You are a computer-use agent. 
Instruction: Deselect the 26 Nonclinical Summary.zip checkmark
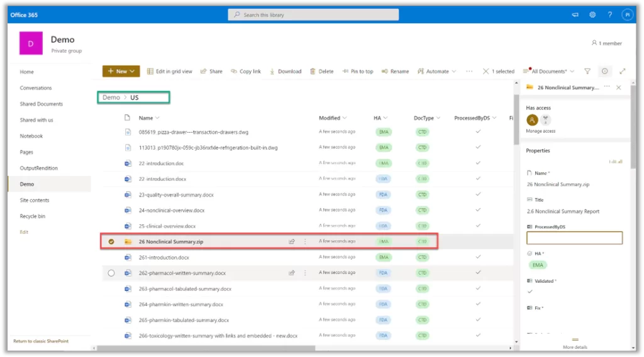111,242
